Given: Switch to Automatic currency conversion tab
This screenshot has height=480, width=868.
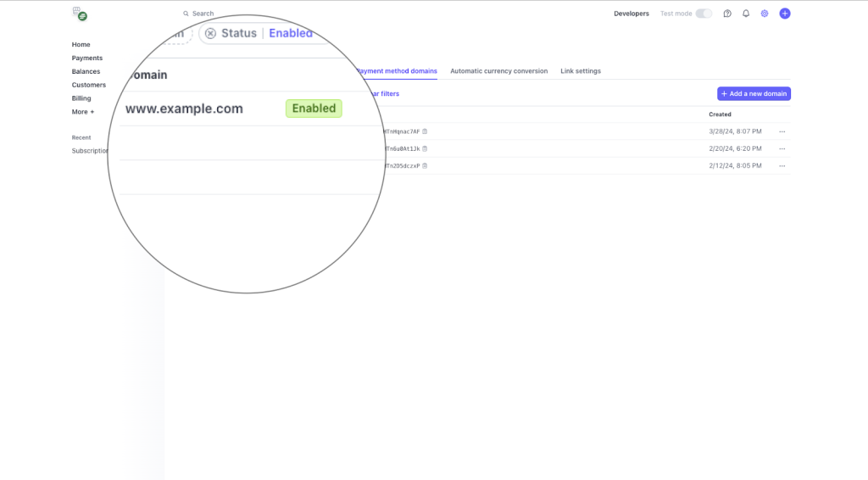Looking at the screenshot, I should (x=498, y=71).
